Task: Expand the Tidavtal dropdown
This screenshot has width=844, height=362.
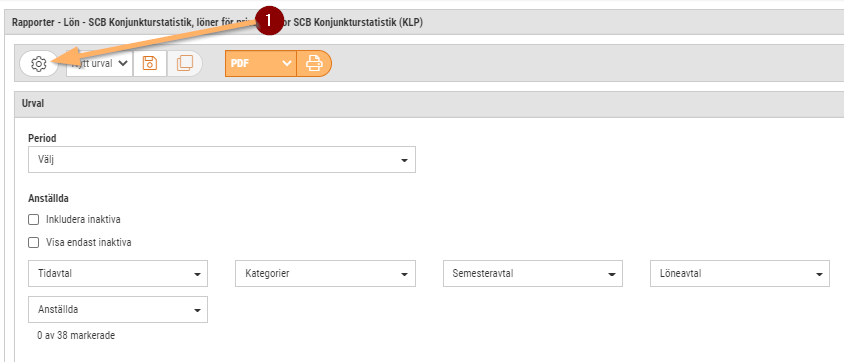Action: (118, 273)
